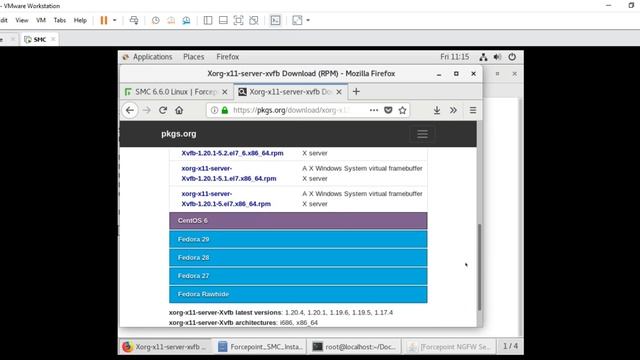
Task: Close the SMC VM tab
Action: pyautogui.click(x=53, y=39)
